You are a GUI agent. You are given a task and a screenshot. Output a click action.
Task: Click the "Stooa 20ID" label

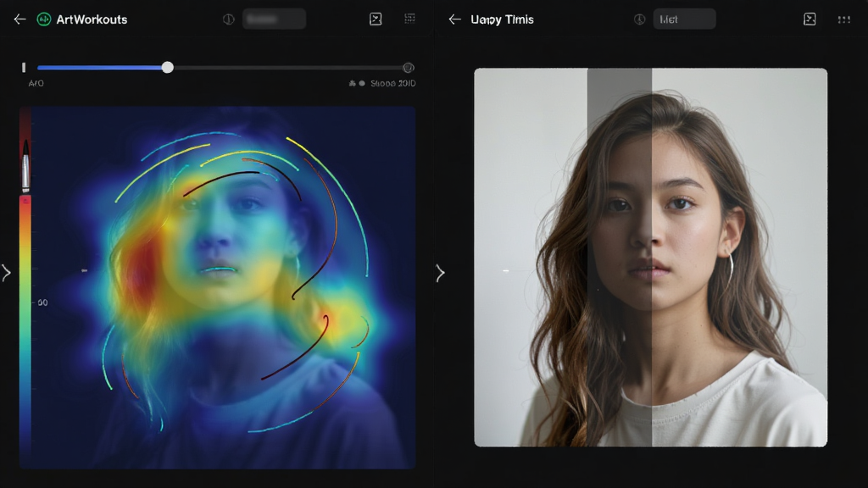pyautogui.click(x=393, y=84)
